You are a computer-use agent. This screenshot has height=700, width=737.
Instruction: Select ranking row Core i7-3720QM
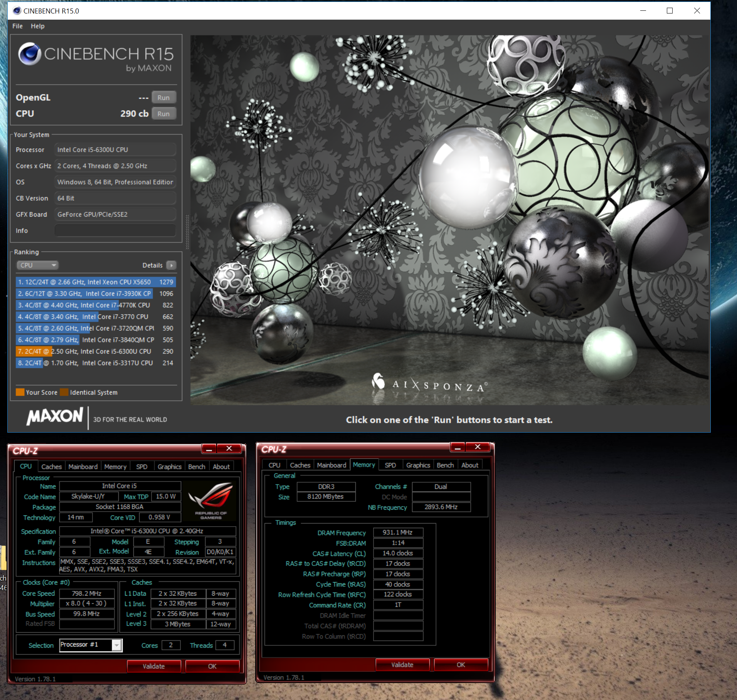[x=96, y=328]
